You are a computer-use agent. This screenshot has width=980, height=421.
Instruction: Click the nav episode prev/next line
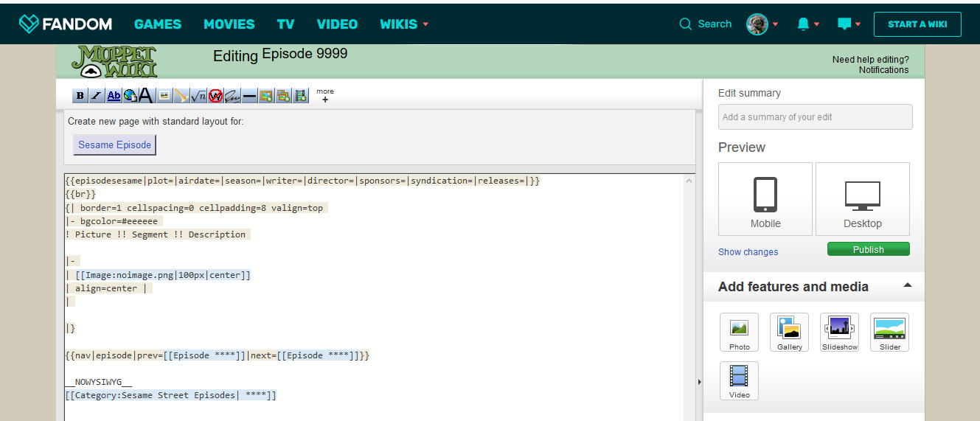click(217, 355)
